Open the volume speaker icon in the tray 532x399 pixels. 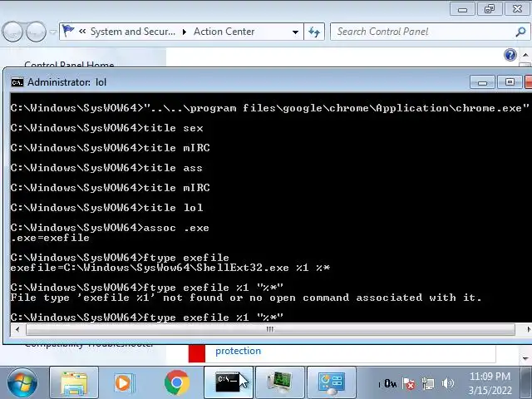pos(447,384)
